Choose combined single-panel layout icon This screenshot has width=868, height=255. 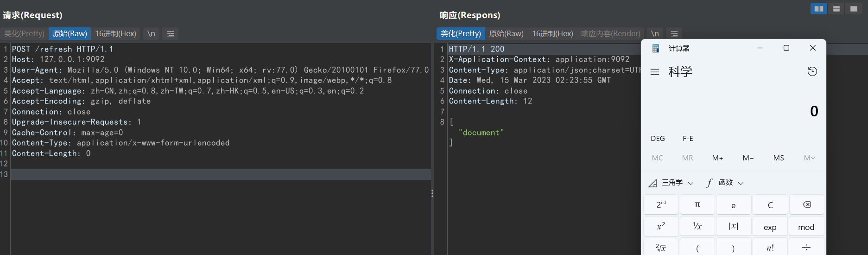coord(854,9)
